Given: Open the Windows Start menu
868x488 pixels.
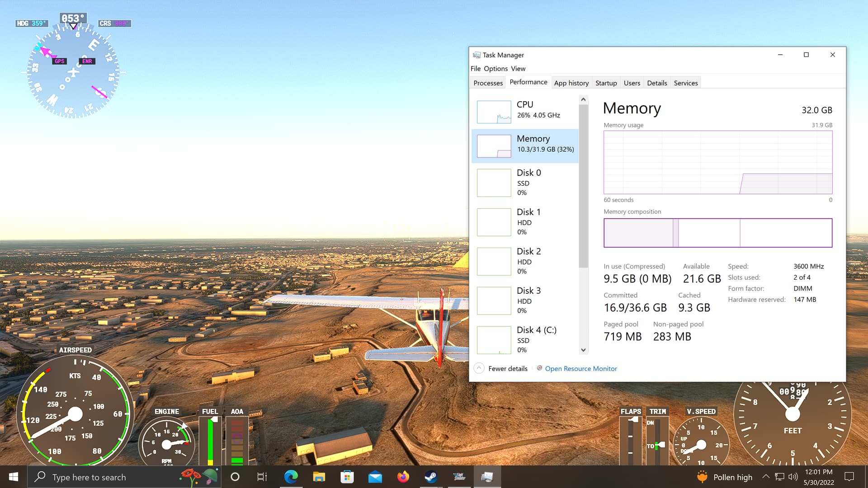Looking at the screenshot, I should [x=14, y=477].
